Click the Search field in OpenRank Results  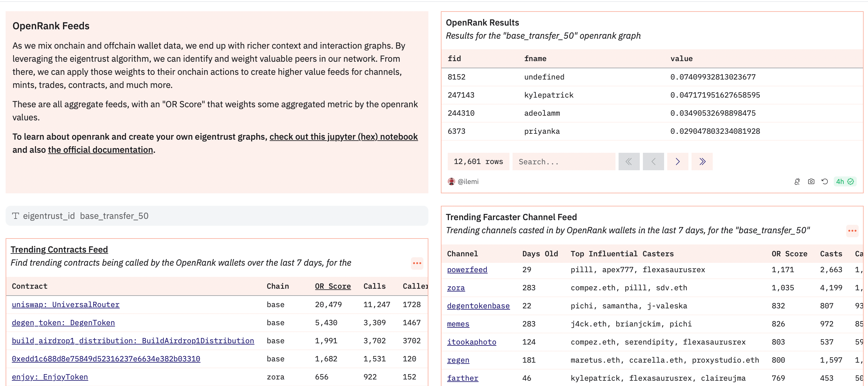(563, 162)
